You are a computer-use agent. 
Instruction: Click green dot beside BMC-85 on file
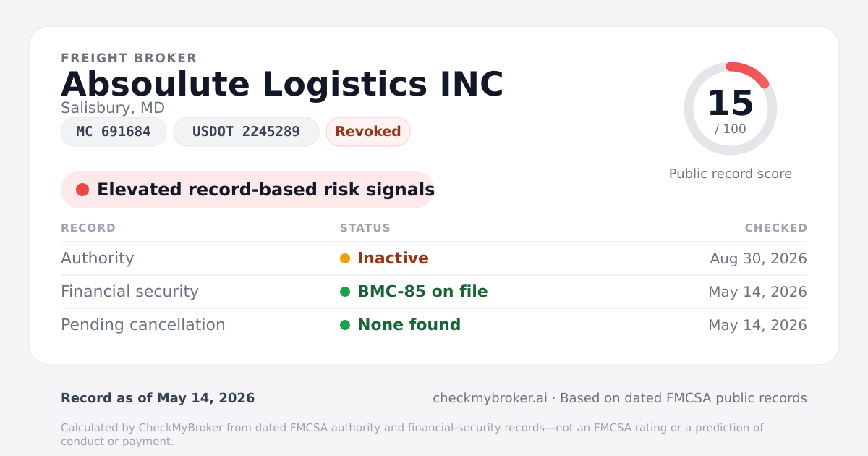pos(345,292)
